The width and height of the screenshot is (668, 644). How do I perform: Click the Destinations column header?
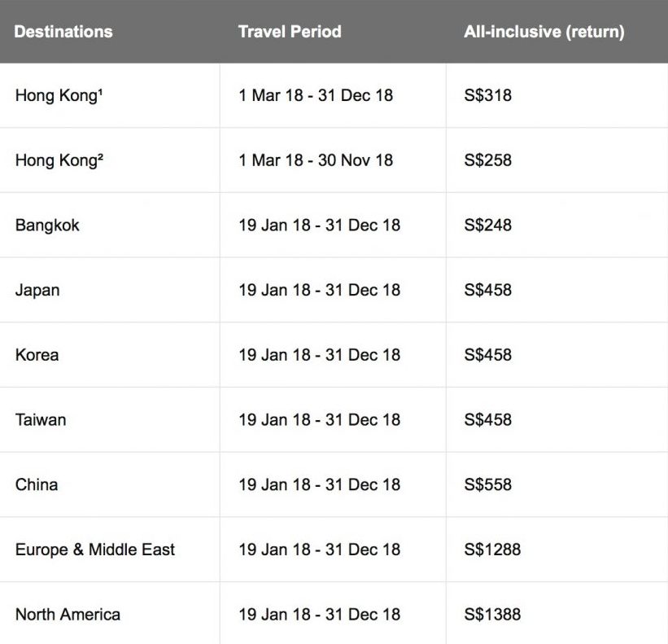pos(63,33)
